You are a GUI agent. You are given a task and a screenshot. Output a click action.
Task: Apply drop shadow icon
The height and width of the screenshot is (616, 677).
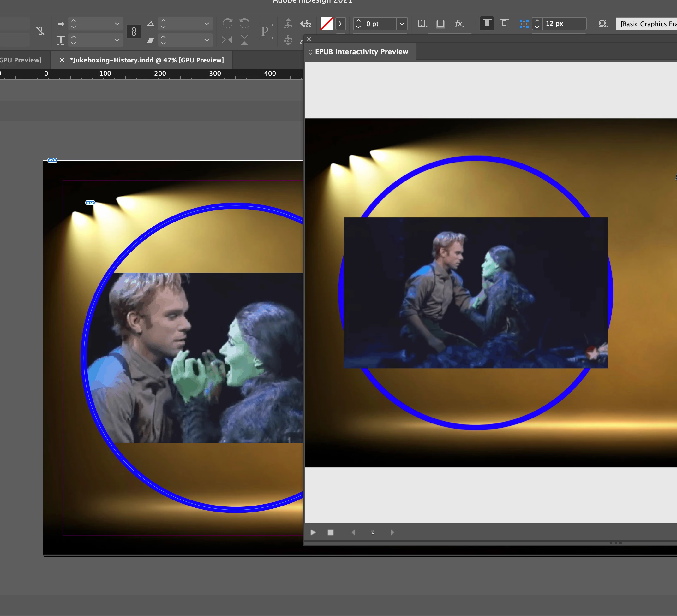[440, 23]
